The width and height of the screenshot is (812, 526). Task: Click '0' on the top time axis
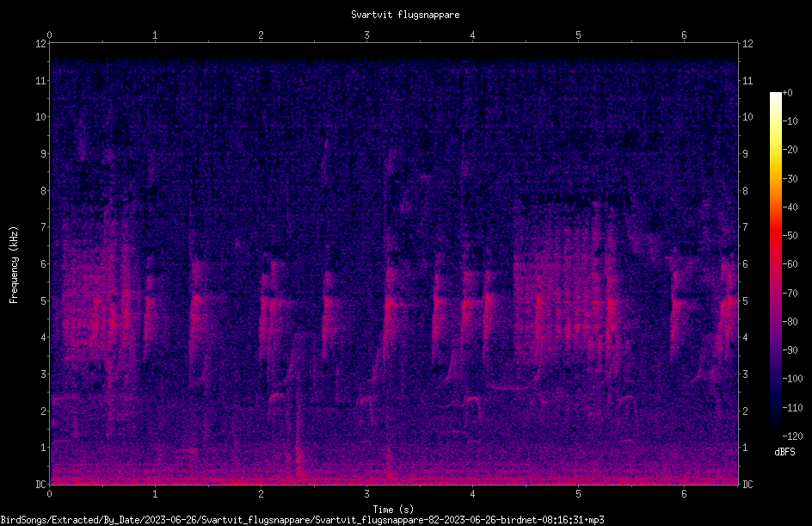[49, 35]
